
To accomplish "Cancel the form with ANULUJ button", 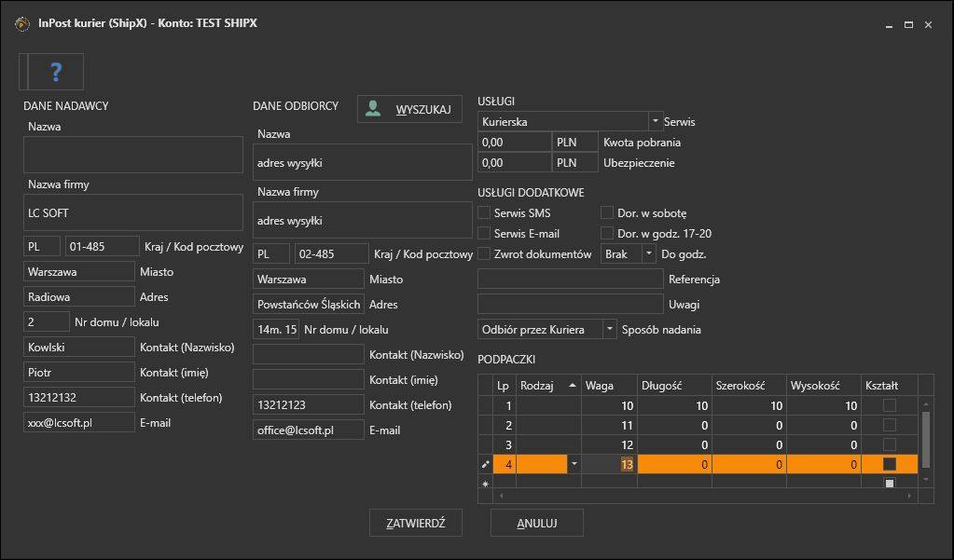I will click(536, 523).
